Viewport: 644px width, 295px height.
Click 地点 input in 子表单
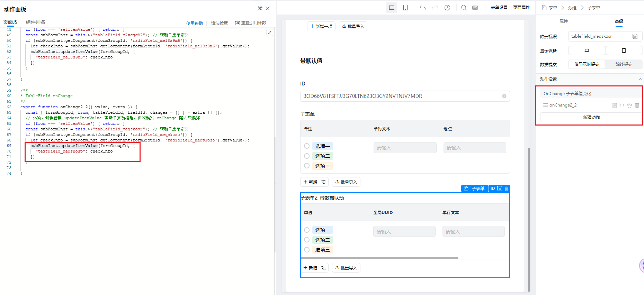pyautogui.click(x=475, y=148)
